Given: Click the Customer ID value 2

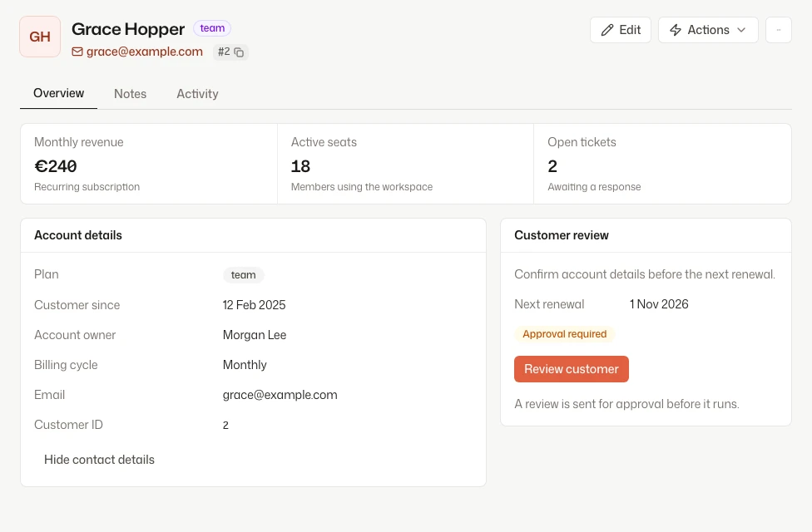Looking at the screenshot, I should click(x=225, y=425).
